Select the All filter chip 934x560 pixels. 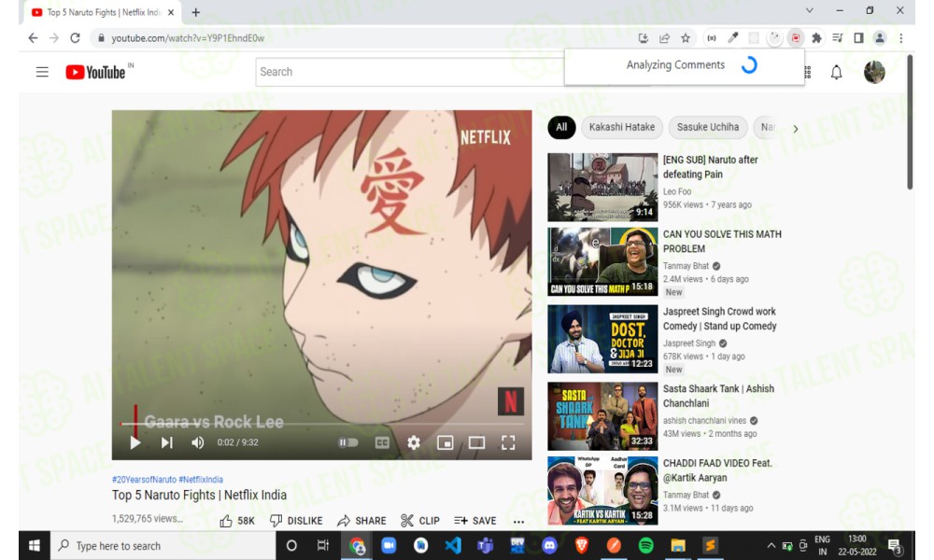click(561, 127)
